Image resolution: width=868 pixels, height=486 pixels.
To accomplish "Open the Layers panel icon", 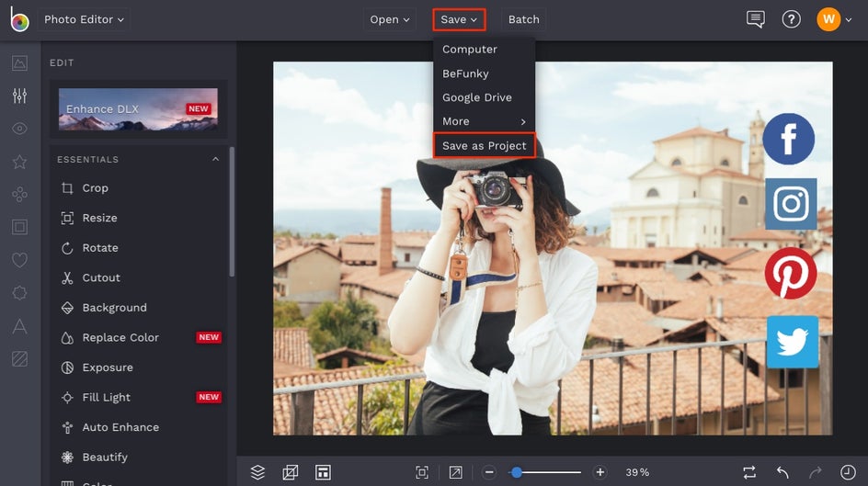I will click(257, 472).
